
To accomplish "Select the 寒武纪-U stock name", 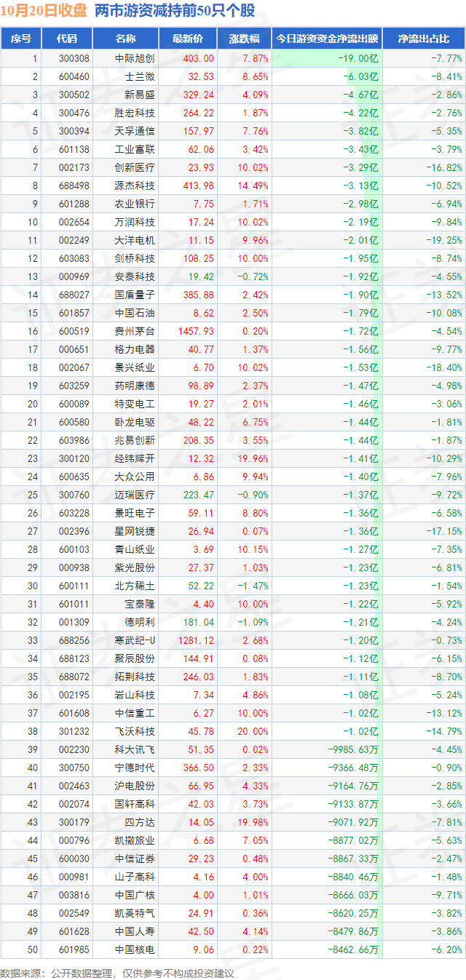I will click(x=135, y=640).
